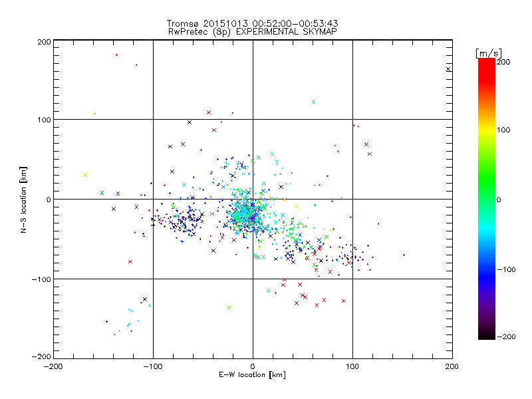This screenshot has height=399, width=532.
Task: Select the yellow-green cross at far left of plot
Action: click(x=85, y=175)
